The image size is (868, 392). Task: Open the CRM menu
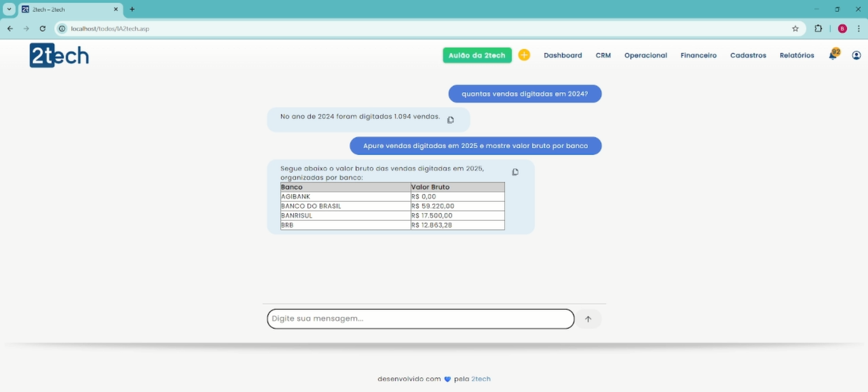(603, 55)
